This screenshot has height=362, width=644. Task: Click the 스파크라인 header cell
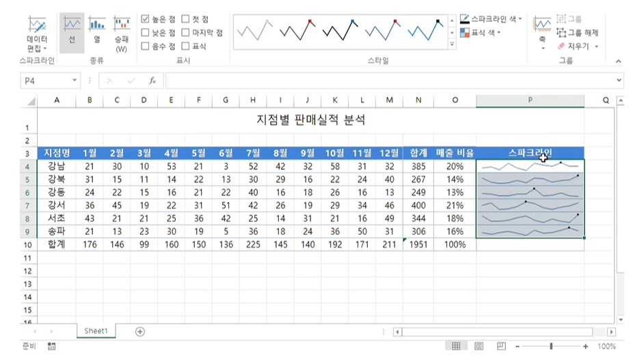530,153
